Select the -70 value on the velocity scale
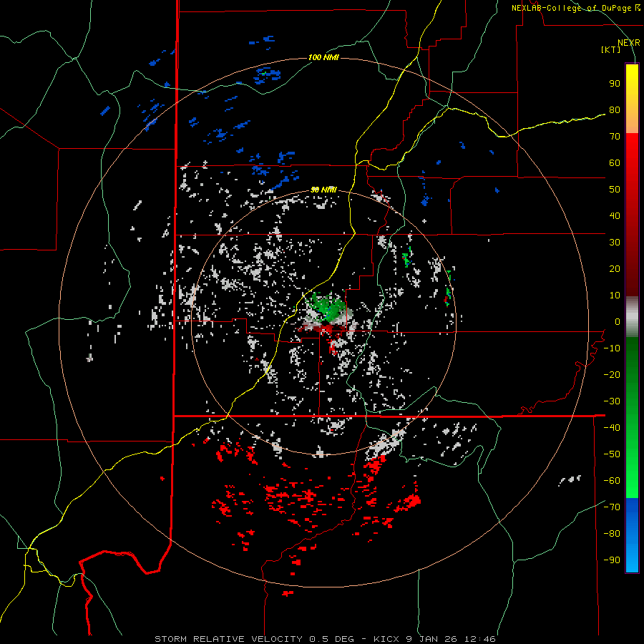The width and height of the screenshot is (644, 644). 612,507
